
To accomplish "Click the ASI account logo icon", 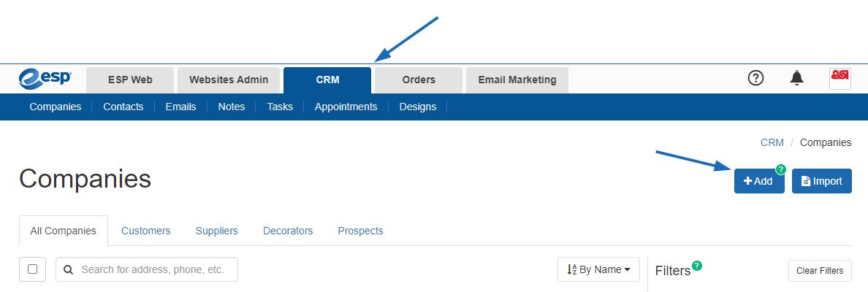I will point(840,79).
